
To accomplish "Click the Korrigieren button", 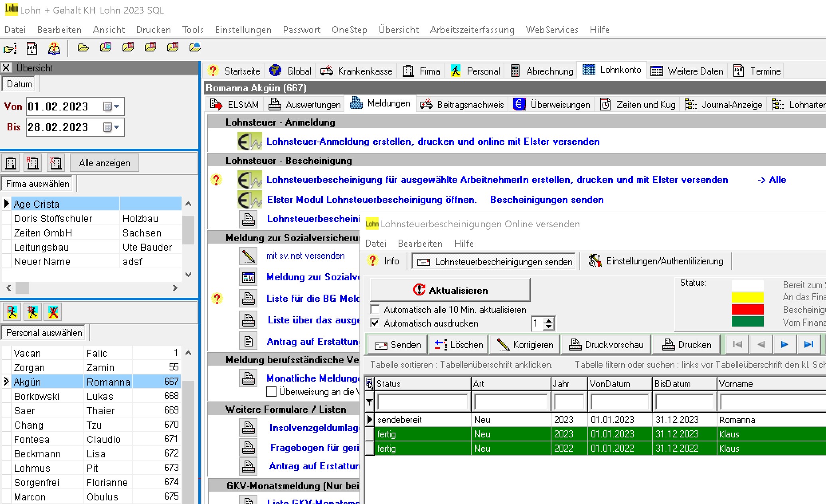I will (524, 345).
